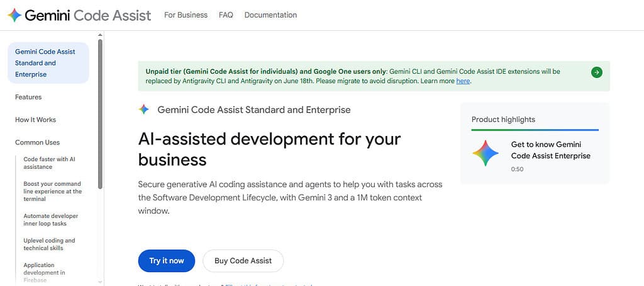This screenshot has width=644, height=286.
Task: Click the small Gemini icon beside product title
Action: (144, 110)
